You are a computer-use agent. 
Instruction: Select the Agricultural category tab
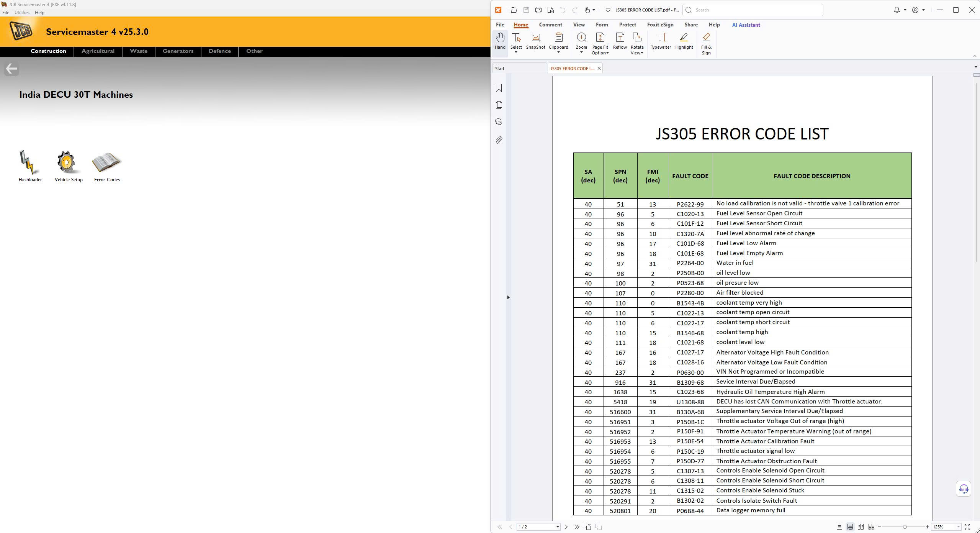click(x=98, y=51)
